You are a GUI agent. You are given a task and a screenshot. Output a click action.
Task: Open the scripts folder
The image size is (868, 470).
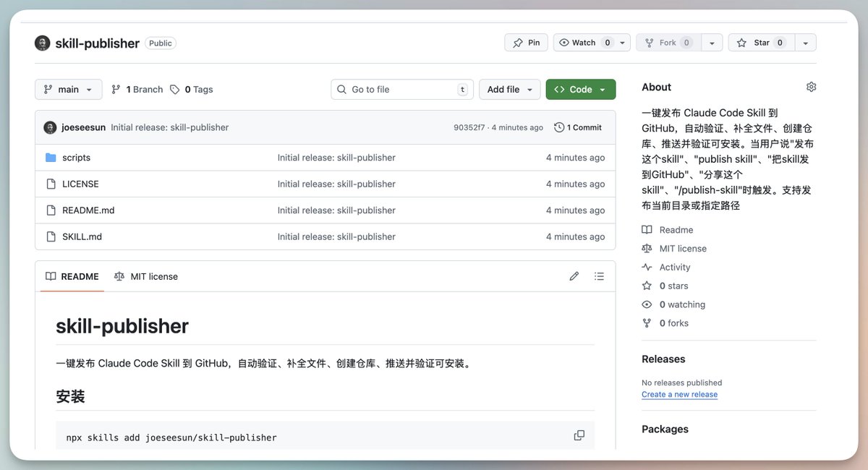coord(77,158)
